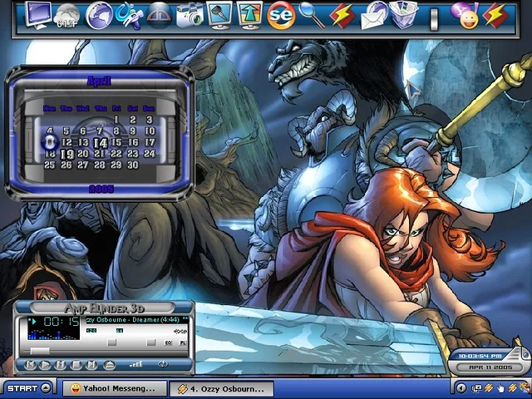Toggle shuffle/repeat icon at player bottom right
This screenshot has width=532, height=399.
[163, 364]
